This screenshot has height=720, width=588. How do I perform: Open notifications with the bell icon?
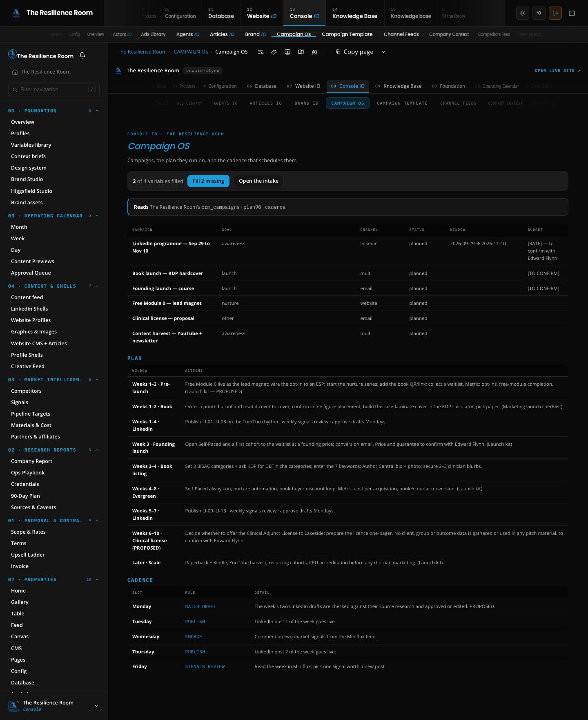point(82,55)
